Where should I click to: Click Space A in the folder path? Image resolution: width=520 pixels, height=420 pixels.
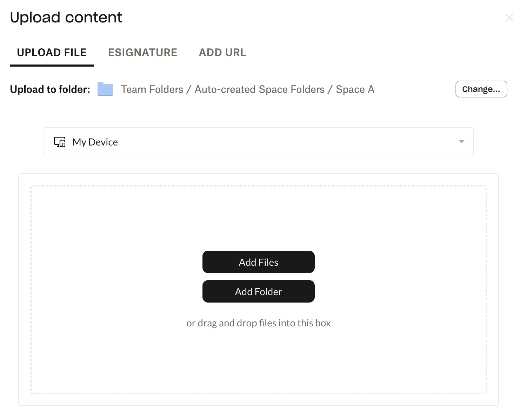(x=355, y=89)
